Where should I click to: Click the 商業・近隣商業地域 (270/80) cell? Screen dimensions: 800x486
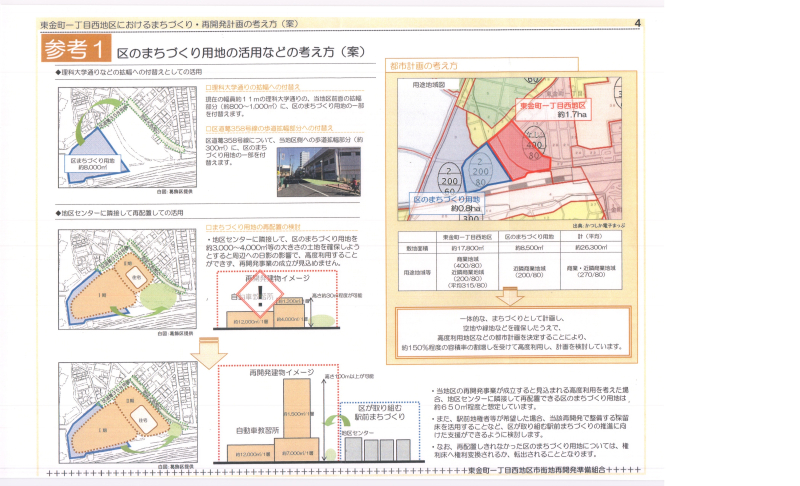[x=591, y=272]
